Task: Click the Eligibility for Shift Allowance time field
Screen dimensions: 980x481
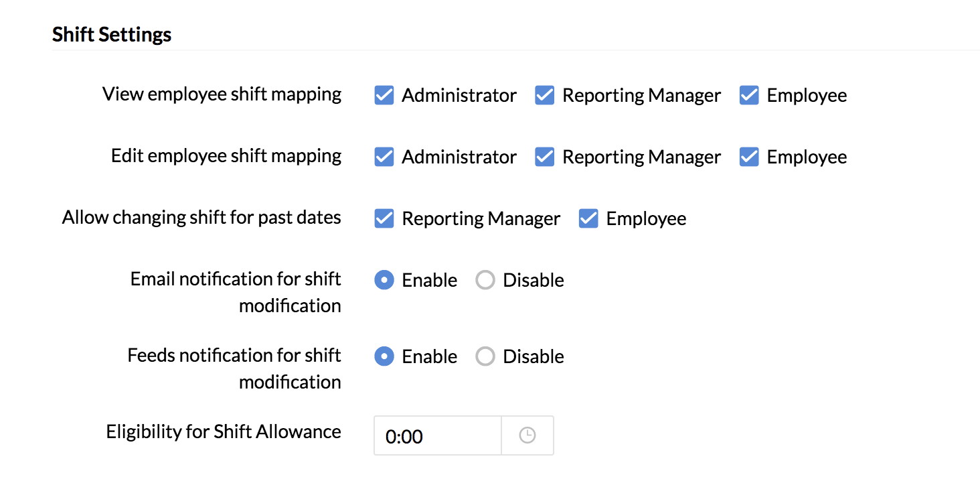Action: click(x=437, y=436)
